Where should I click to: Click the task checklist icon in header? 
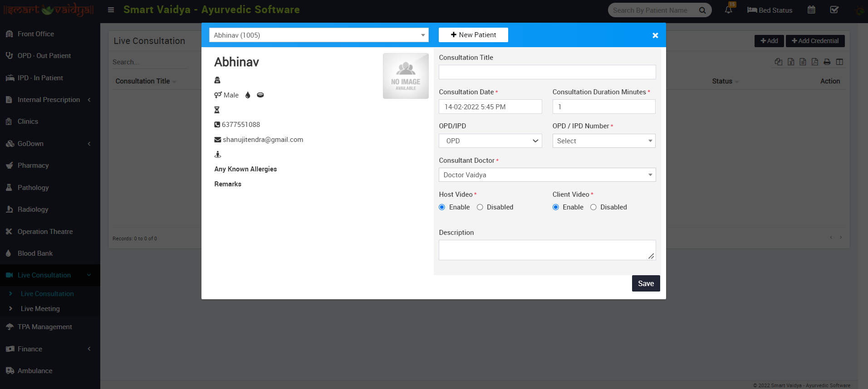pyautogui.click(x=834, y=10)
